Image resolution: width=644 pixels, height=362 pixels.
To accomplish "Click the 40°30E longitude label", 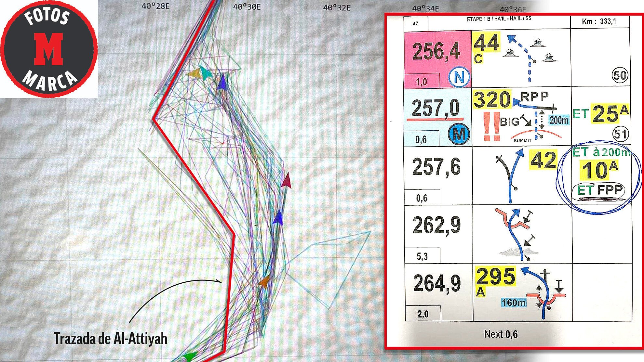I will pos(247,7).
